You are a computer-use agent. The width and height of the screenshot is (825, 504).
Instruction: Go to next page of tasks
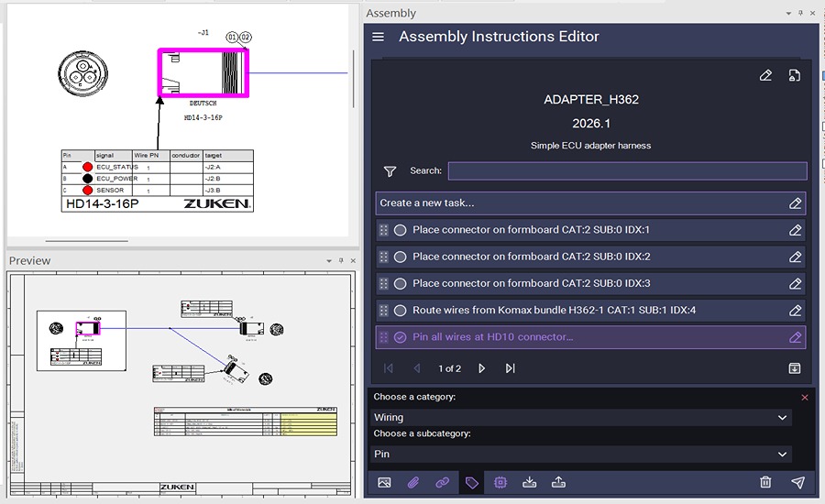(x=482, y=368)
